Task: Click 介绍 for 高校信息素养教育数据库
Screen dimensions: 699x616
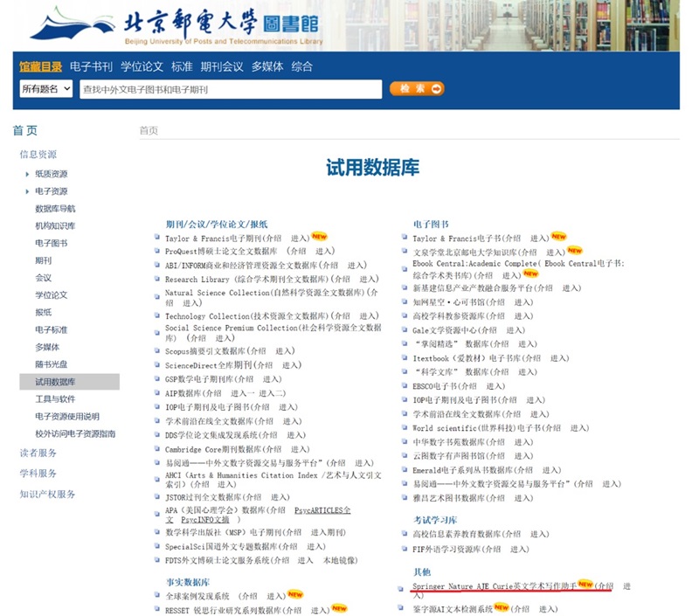Action: [513, 534]
